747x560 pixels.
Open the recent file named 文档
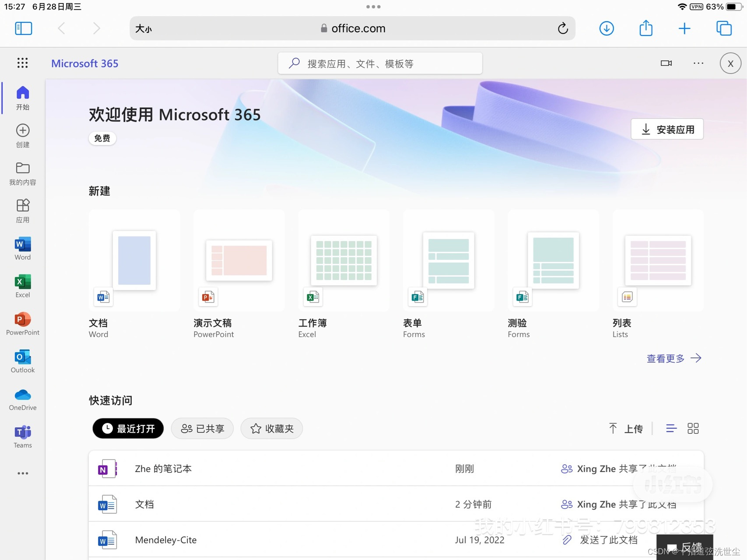396,504
